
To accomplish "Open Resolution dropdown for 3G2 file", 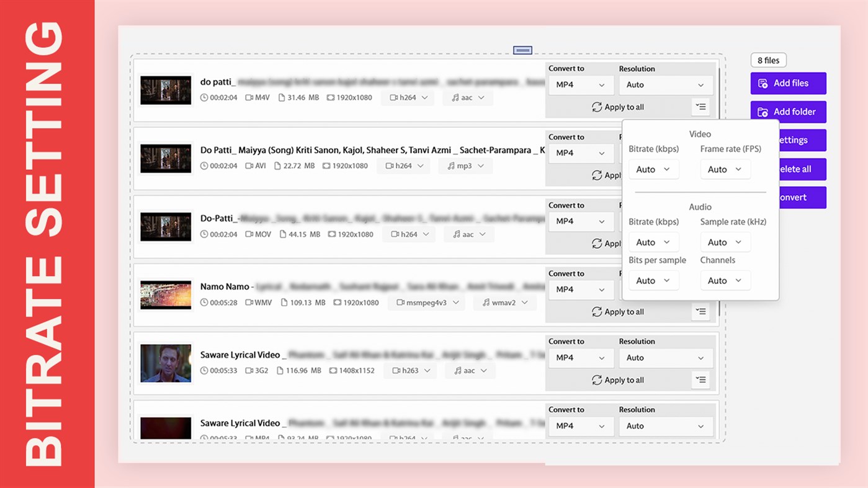I will pos(666,358).
